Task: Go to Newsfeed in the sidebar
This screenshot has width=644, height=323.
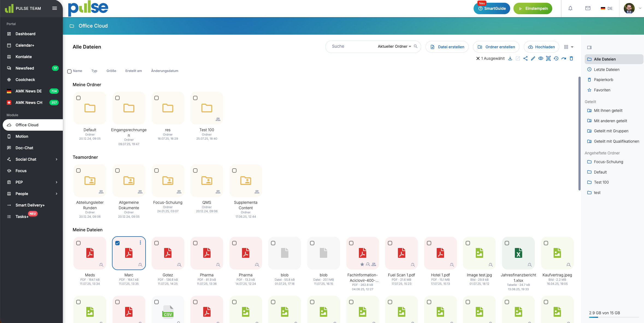Action: point(25,68)
